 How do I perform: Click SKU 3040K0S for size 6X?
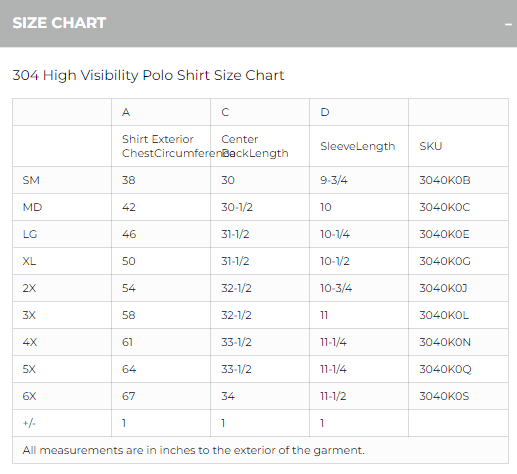click(x=444, y=396)
